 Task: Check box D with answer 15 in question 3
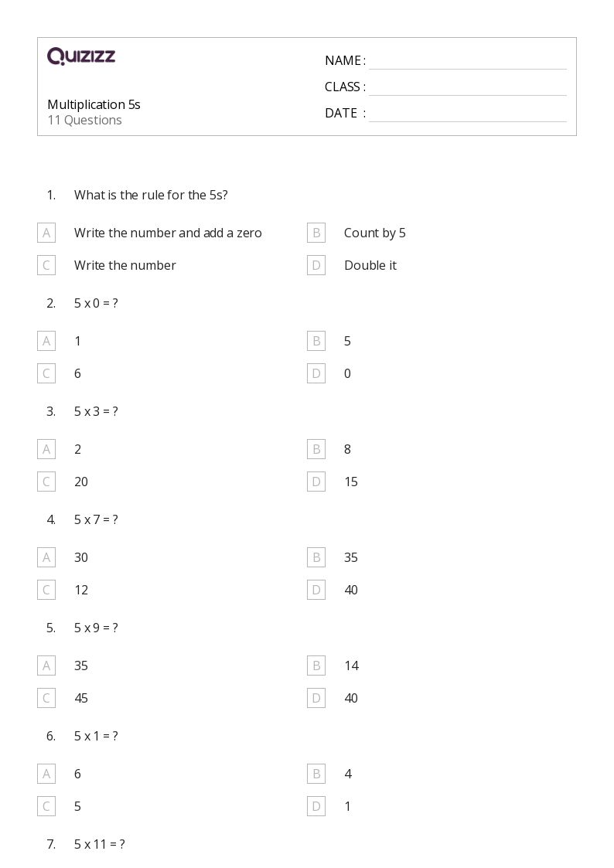[x=316, y=482]
